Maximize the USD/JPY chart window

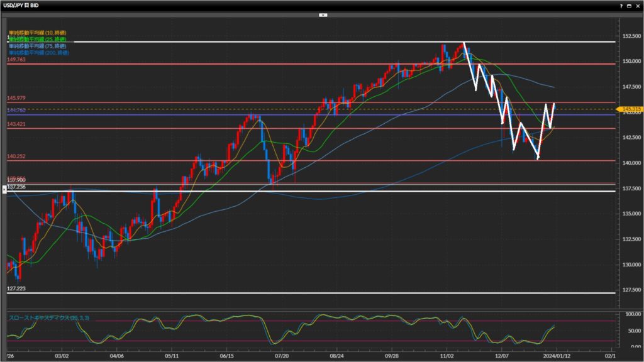tap(629, 6)
